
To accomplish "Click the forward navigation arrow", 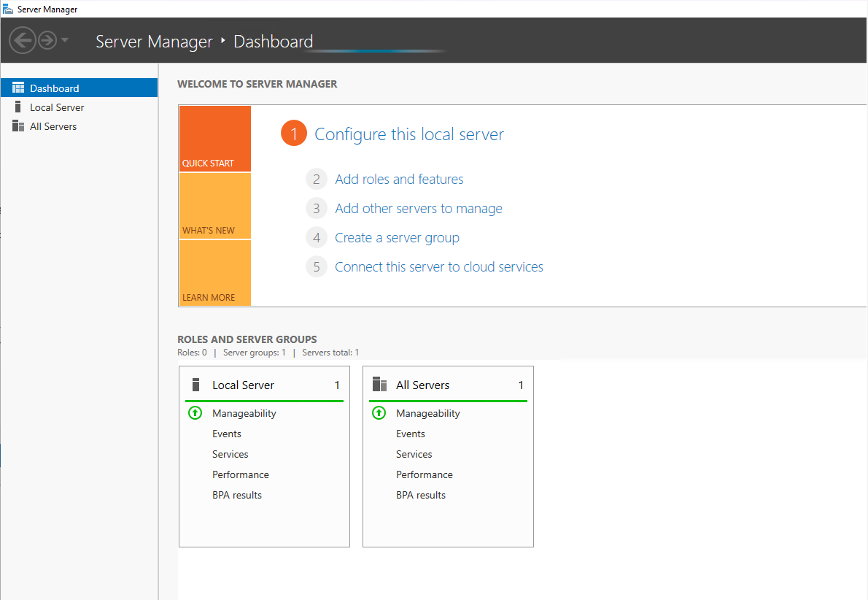I will click(x=47, y=40).
